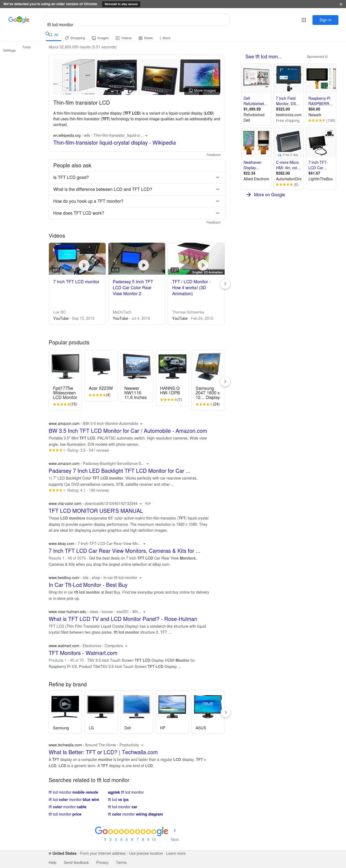Screen dimensions: 346x868
Task: Switch to Videos tab
Action: click(124, 38)
